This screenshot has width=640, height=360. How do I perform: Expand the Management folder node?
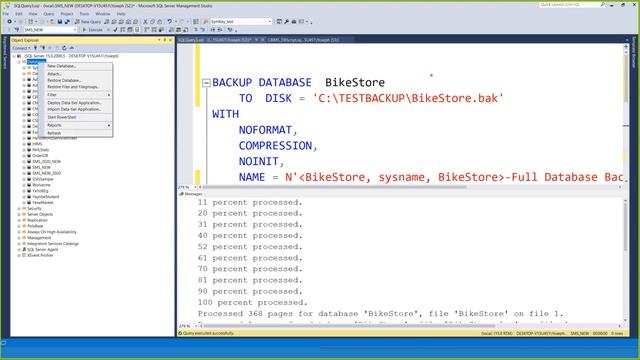click(19, 238)
